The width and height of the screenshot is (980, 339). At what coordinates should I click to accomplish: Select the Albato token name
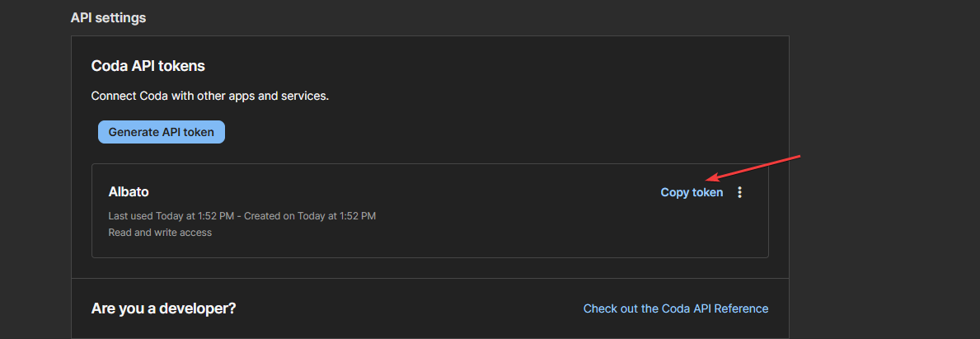[129, 192]
